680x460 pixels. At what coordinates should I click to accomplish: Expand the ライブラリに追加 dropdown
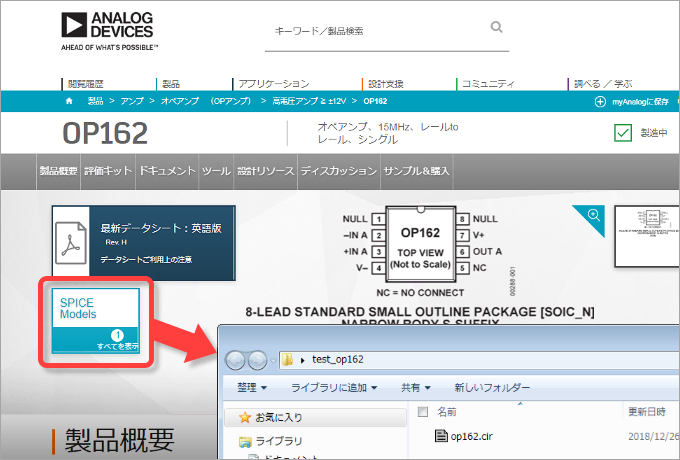coord(333,387)
